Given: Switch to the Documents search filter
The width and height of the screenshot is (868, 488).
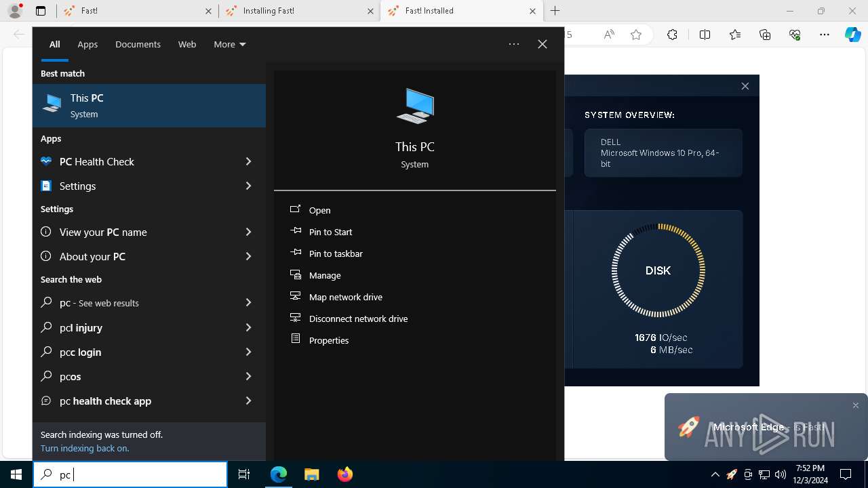Looking at the screenshot, I should click(x=138, y=44).
